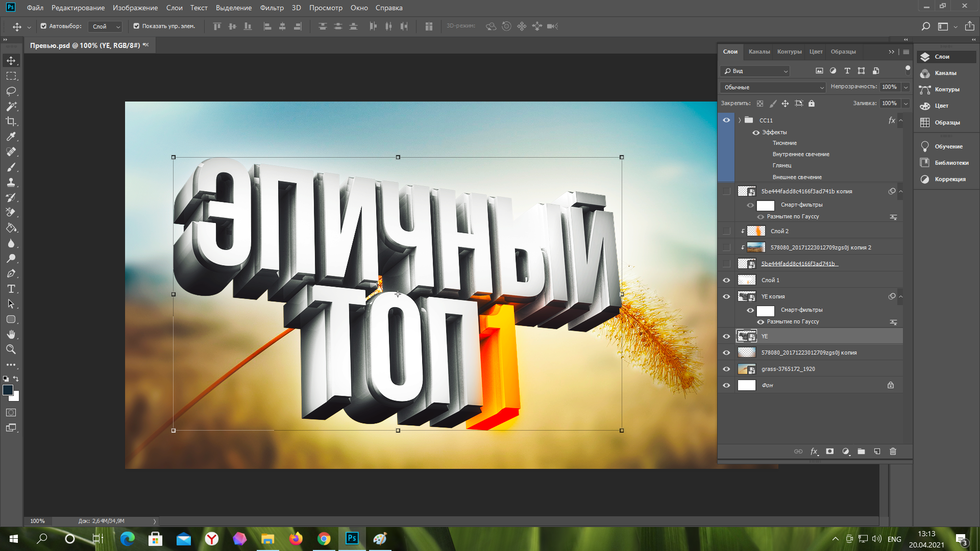Click the background color swatch
The width and height of the screenshot is (980, 551).
pyautogui.click(x=16, y=397)
